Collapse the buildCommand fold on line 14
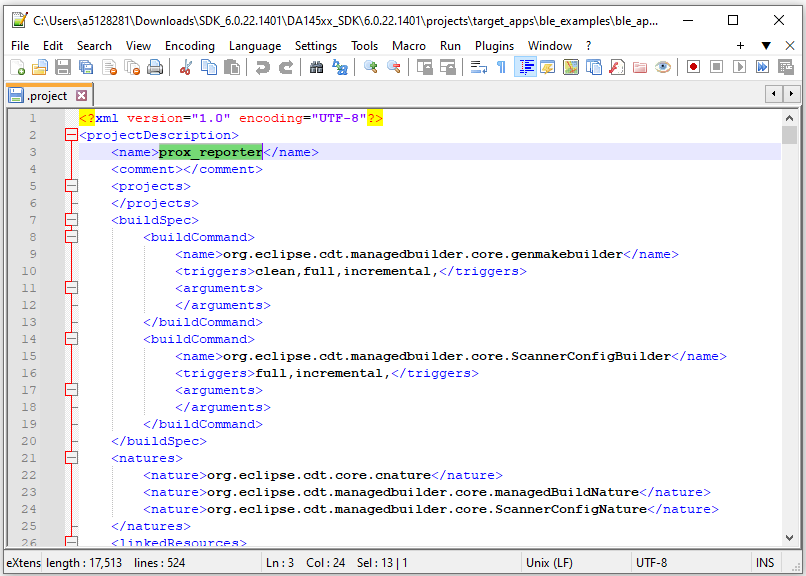The width and height of the screenshot is (806, 576). (x=71, y=339)
